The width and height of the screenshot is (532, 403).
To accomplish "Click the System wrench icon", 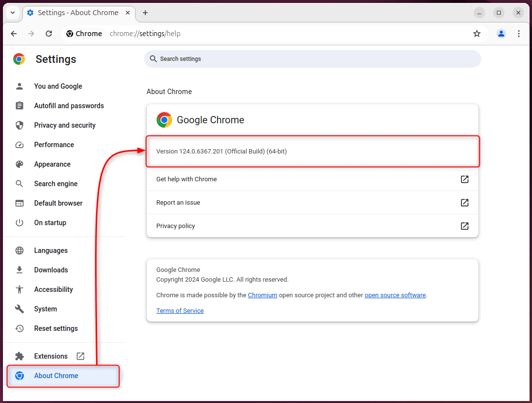I will click(x=20, y=309).
